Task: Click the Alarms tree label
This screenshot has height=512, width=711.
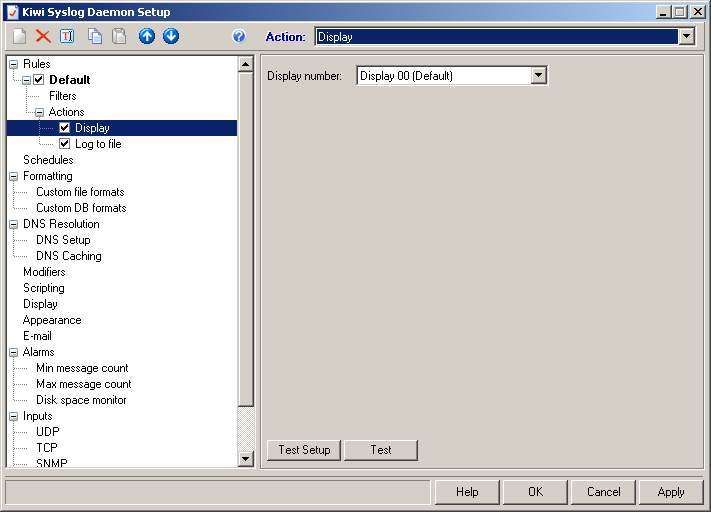Action: click(x=39, y=352)
